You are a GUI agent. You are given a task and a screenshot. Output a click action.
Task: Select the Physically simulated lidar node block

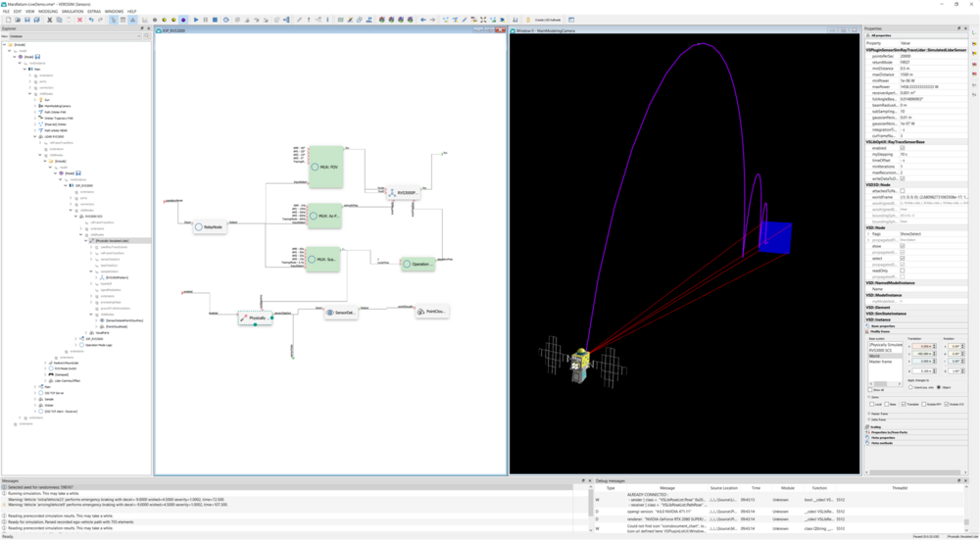[256, 318]
